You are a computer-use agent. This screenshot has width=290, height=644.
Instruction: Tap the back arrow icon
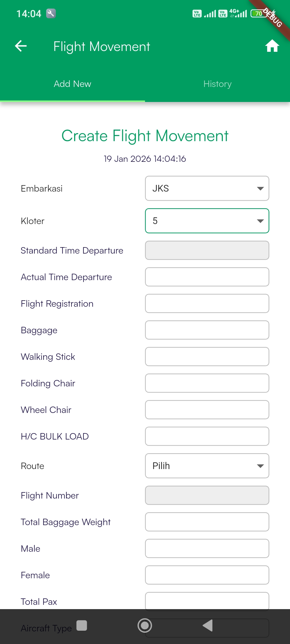pyautogui.click(x=21, y=46)
